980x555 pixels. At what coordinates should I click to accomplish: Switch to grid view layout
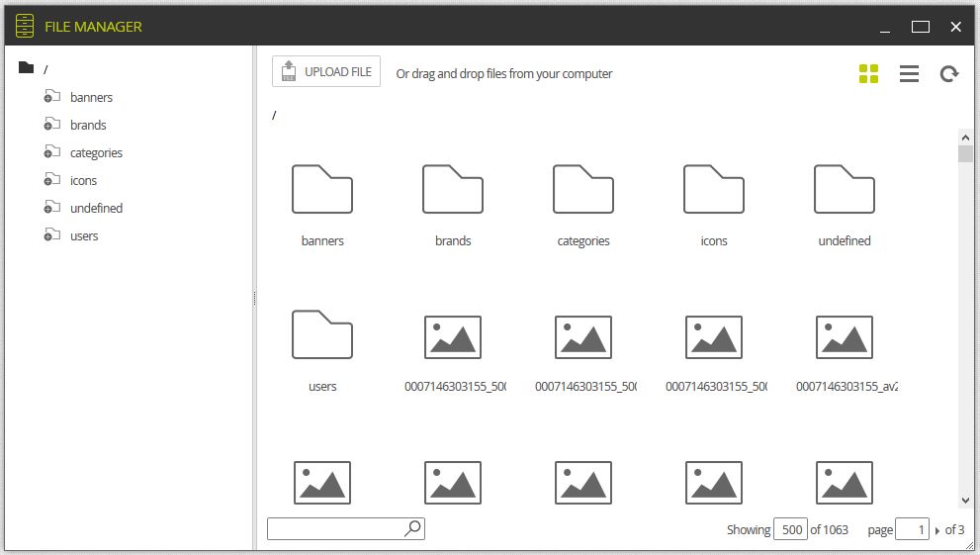868,74
